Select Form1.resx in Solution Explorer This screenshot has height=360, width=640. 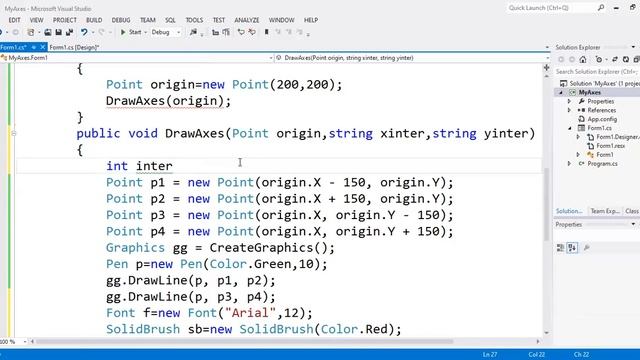tap(611, 146)
